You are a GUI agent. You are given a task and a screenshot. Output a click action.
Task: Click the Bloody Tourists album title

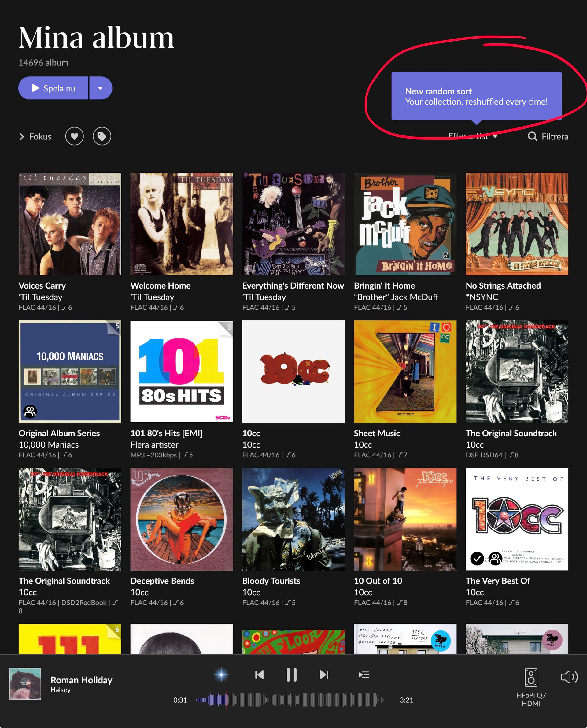coord(271,581)
